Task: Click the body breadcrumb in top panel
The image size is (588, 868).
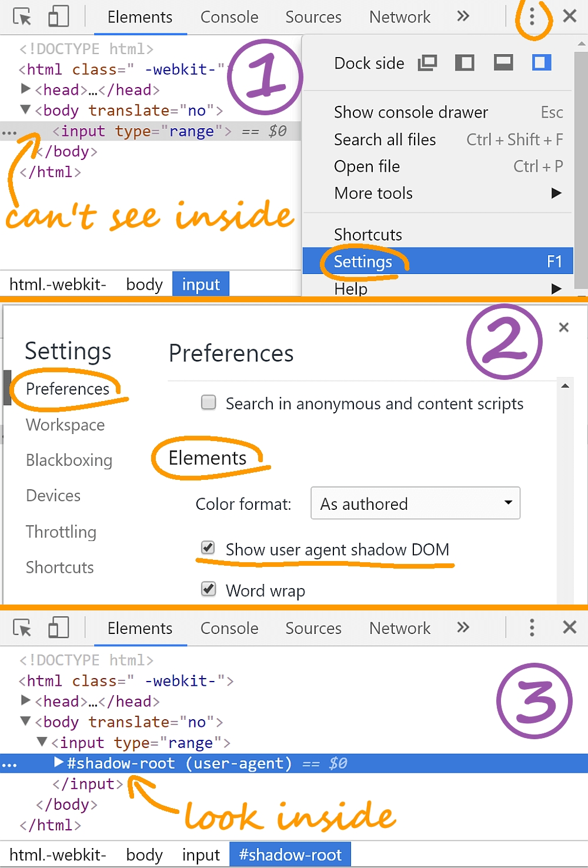Action: 144,285
